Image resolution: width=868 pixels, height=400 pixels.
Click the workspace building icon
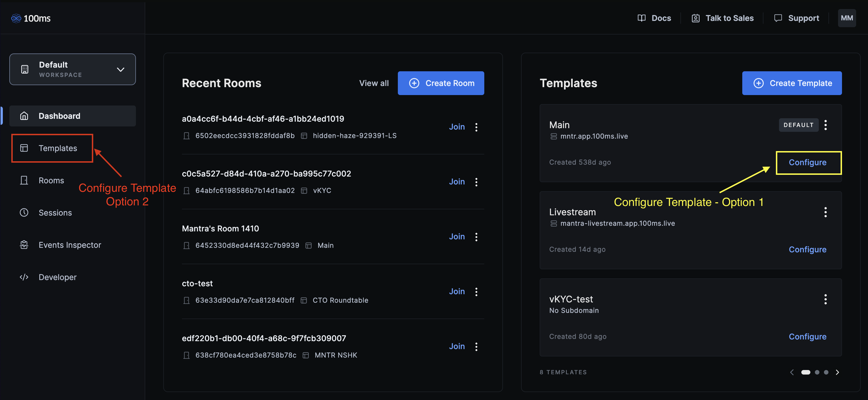click(25, 70)
